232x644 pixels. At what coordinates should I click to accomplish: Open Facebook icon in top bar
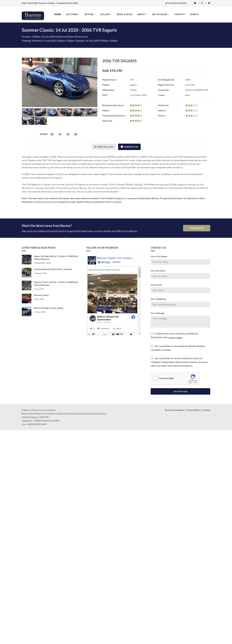[x=202, y=3]
